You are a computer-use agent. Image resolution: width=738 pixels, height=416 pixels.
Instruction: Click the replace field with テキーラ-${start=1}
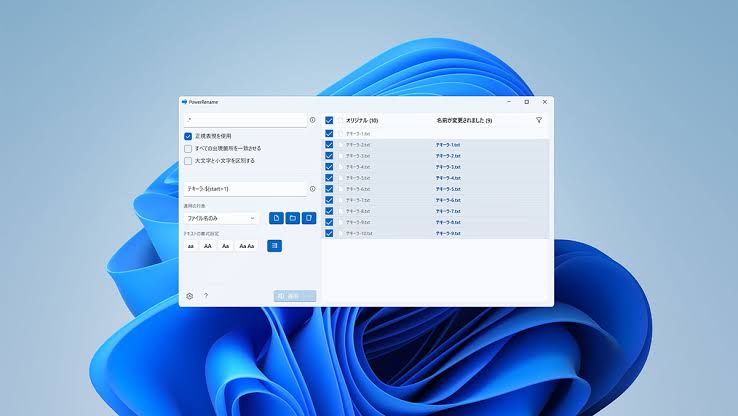(245, 189)
